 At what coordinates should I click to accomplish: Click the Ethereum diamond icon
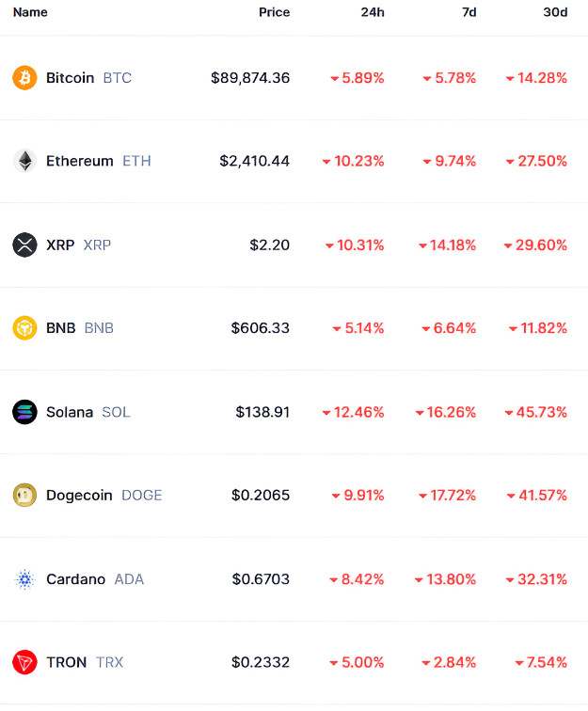24,161
